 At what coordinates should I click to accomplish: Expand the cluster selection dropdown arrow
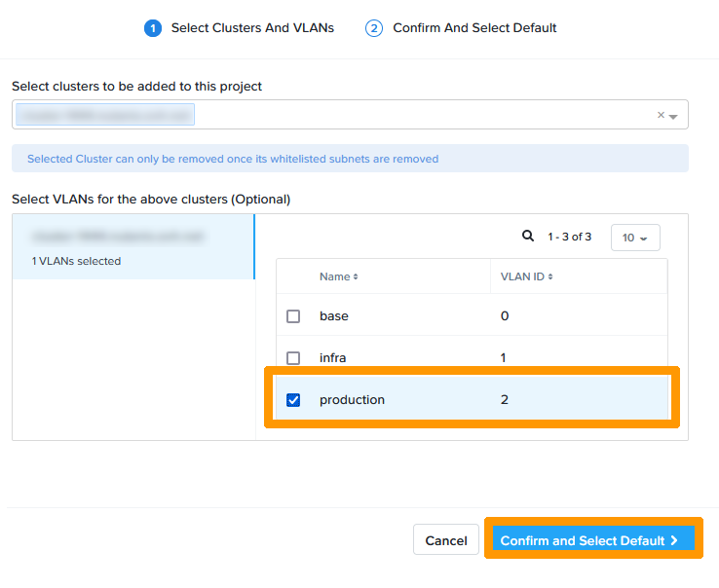point(673,116)
